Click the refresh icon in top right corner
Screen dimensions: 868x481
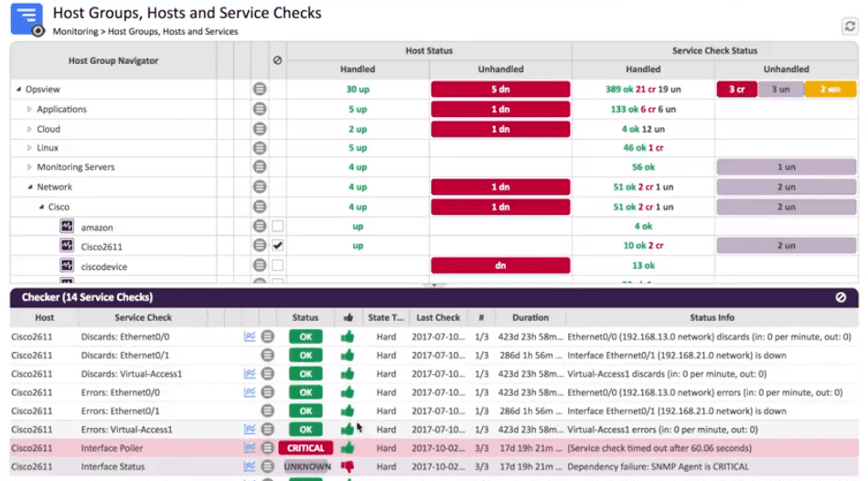coord(850,26)
